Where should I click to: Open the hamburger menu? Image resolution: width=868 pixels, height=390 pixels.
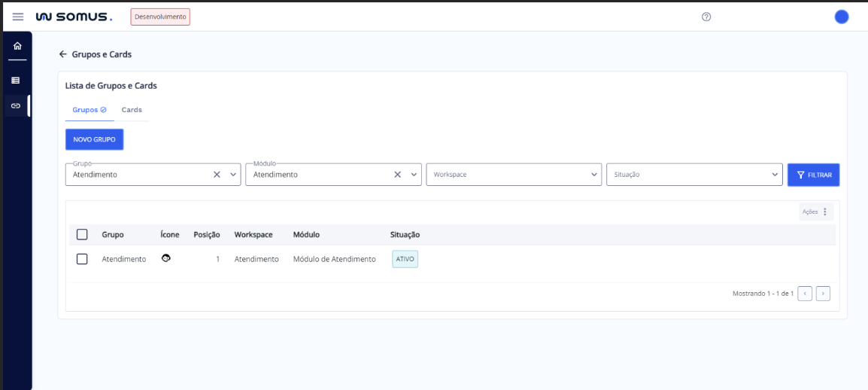coord(18,17)
